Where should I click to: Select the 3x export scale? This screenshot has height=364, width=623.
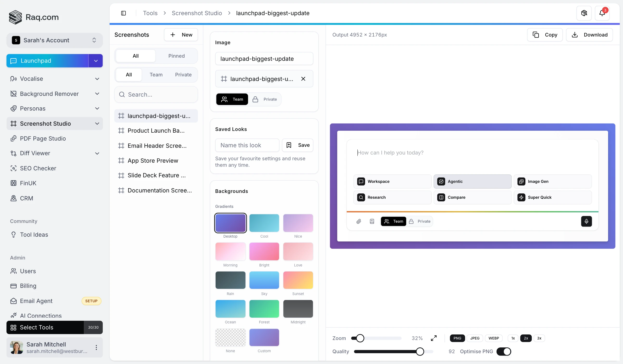coord(539,338)
